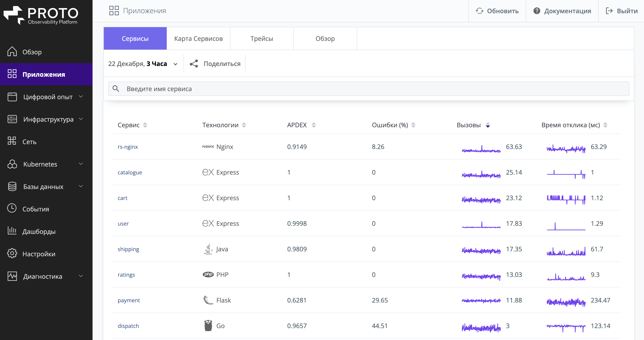The image size is (644, 340).
Task: Click the Обзор home icon in sidebar
Action: [12, 52]
